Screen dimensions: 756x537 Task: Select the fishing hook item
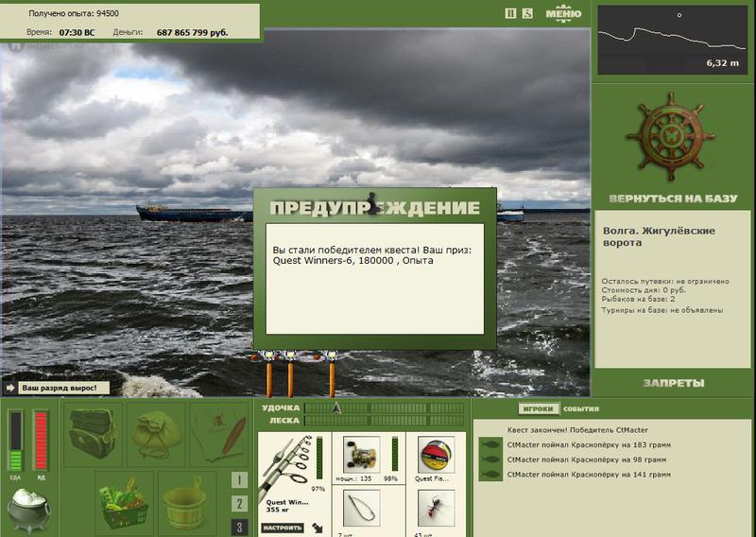361,508
